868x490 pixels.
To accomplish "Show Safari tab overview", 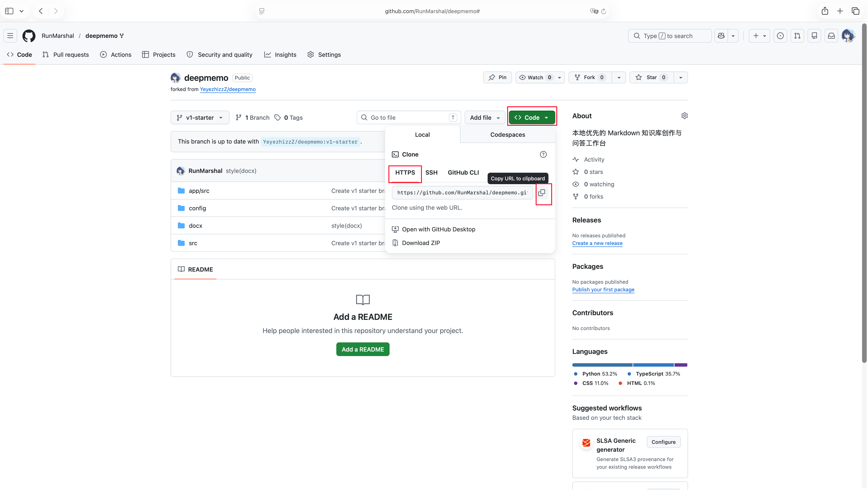I will point(855,11).
